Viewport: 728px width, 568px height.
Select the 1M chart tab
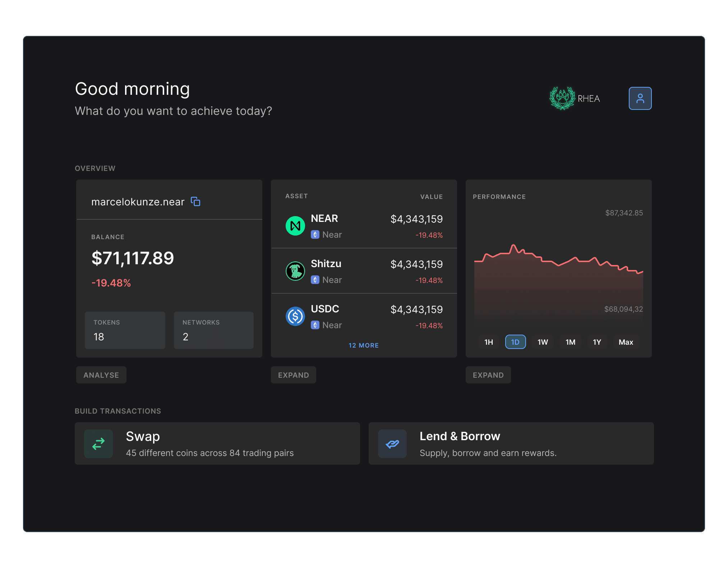coord(570,342)
